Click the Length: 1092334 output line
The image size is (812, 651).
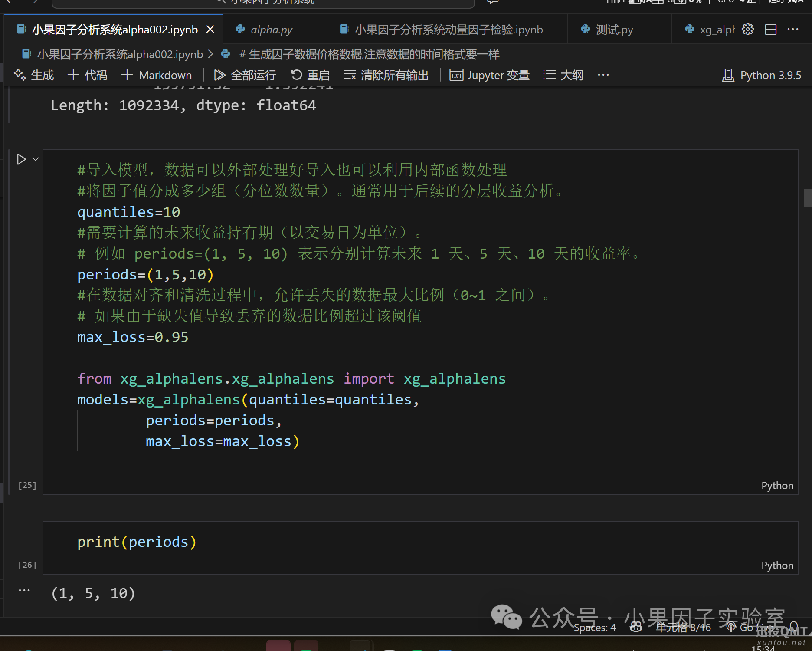click(183, 105)
